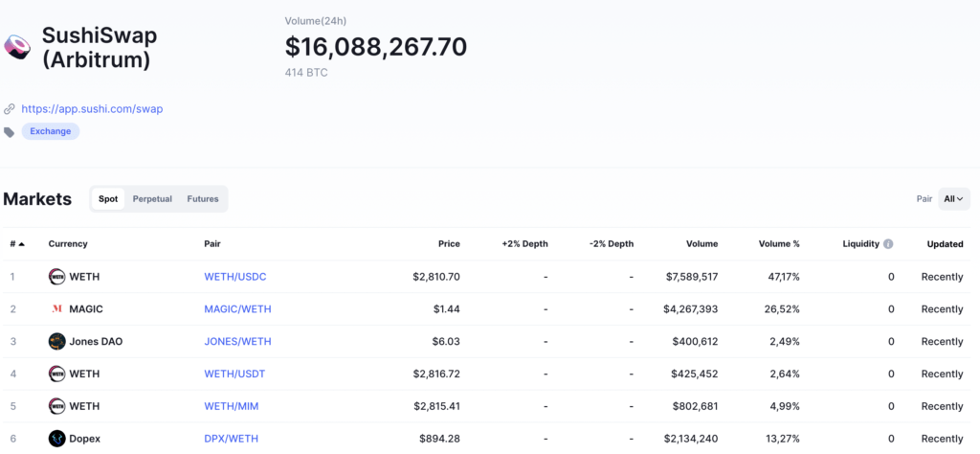The height and width of the screenshot is (454, 980).
Task: Click the Liquidity info icon
Action: click(888, 244)
